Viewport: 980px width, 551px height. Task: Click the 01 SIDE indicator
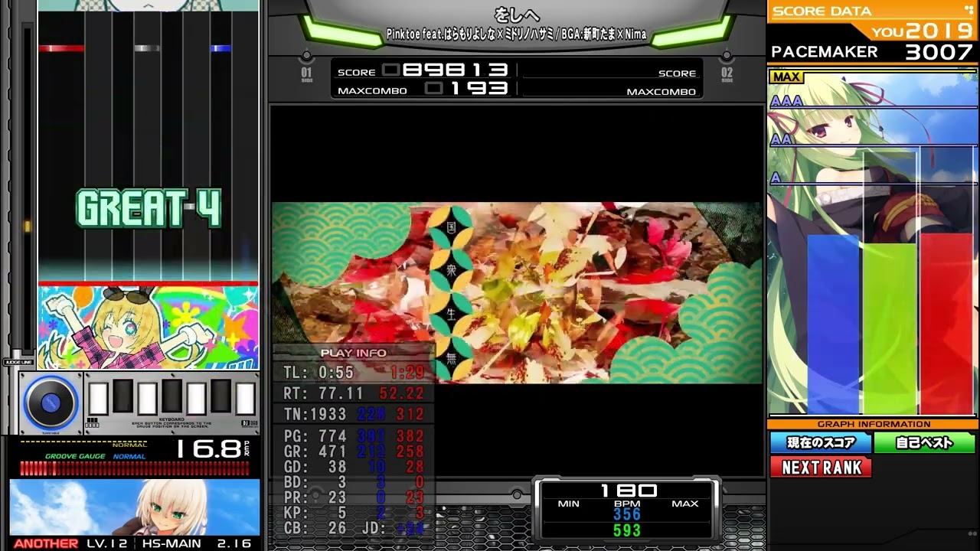(x=306, y=74)
